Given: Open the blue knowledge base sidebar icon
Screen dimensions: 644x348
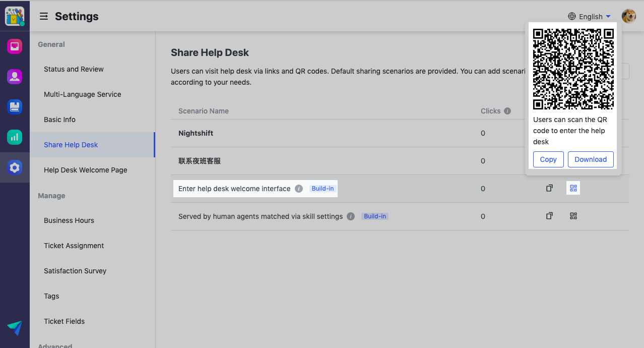Looking at the screenshot, I should [15, 107].
